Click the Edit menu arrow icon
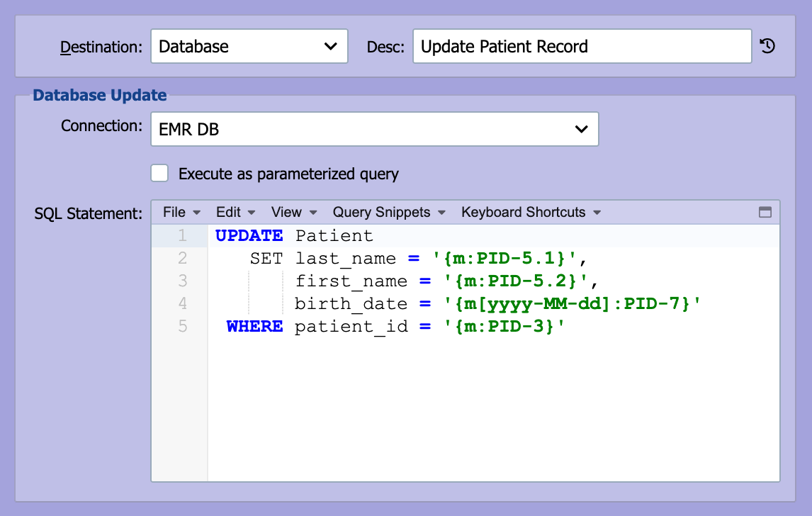This screenshot has height=516, width=812. point(251,213)
